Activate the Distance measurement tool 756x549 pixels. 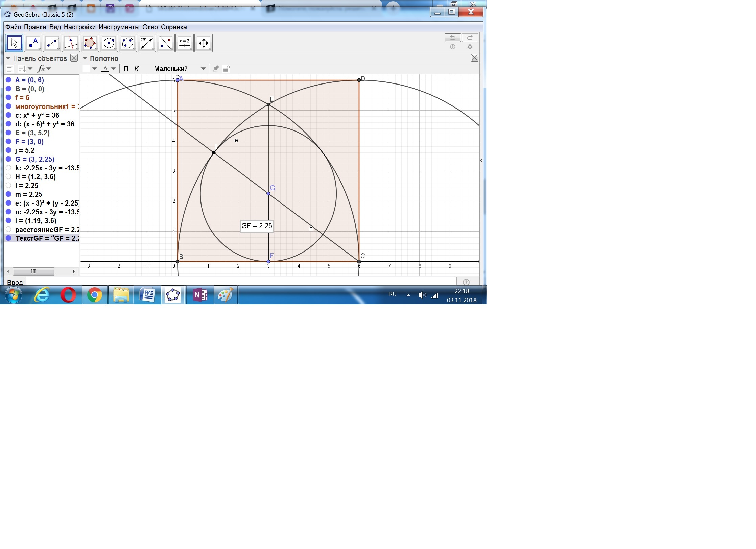coord(146,43)
